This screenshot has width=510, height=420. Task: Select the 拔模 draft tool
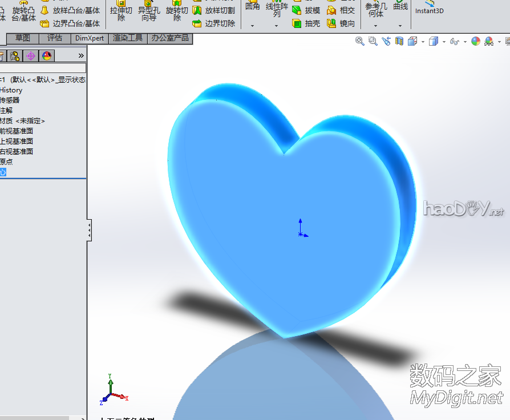(306, 10)
